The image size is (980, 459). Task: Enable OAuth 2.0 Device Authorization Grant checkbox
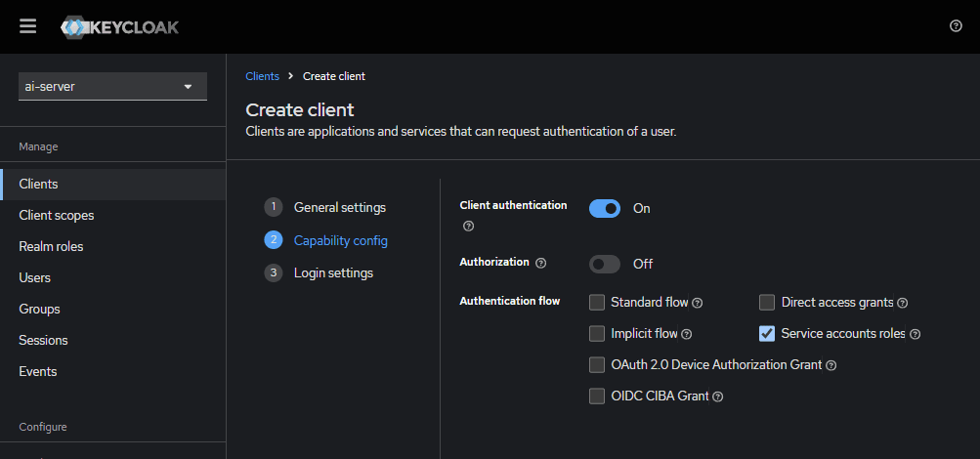click(597, 364)
